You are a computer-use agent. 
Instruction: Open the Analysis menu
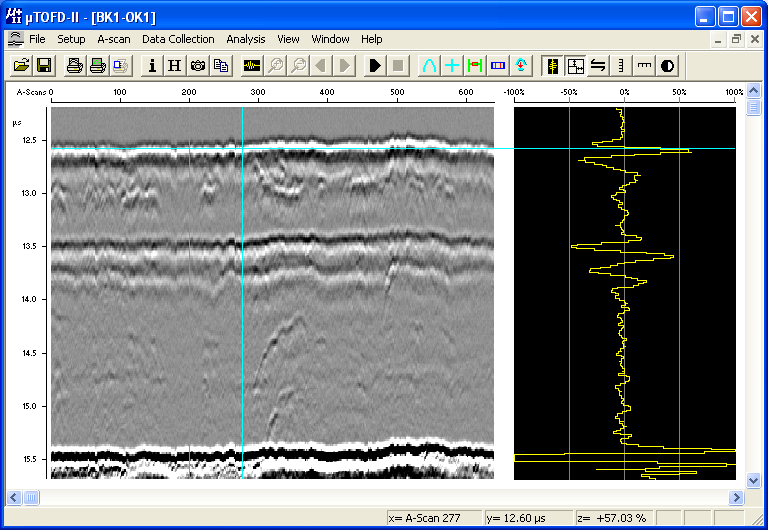pyautogui.click(x=246, y=39)
